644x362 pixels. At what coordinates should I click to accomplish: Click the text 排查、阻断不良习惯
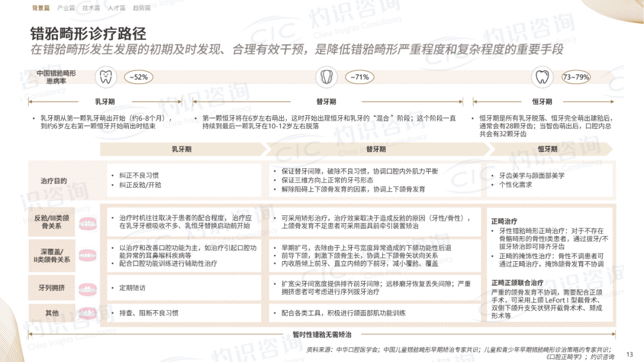[x=148, y=313]
